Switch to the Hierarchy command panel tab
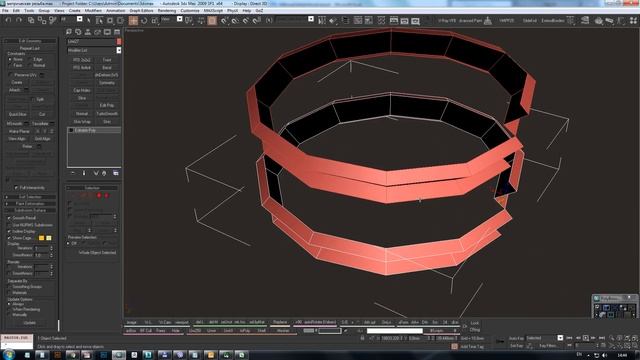This screenshot has width=640, height=360. (x=88, y=32)
